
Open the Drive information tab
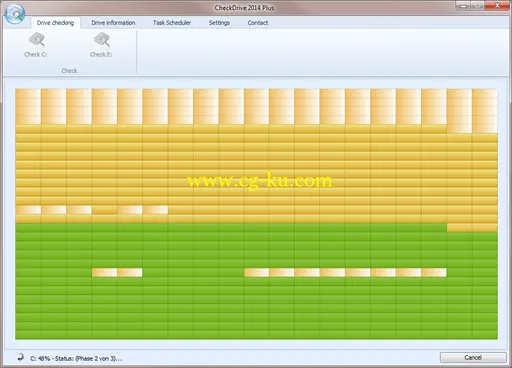pyautogui.click(x=113, y=23)
